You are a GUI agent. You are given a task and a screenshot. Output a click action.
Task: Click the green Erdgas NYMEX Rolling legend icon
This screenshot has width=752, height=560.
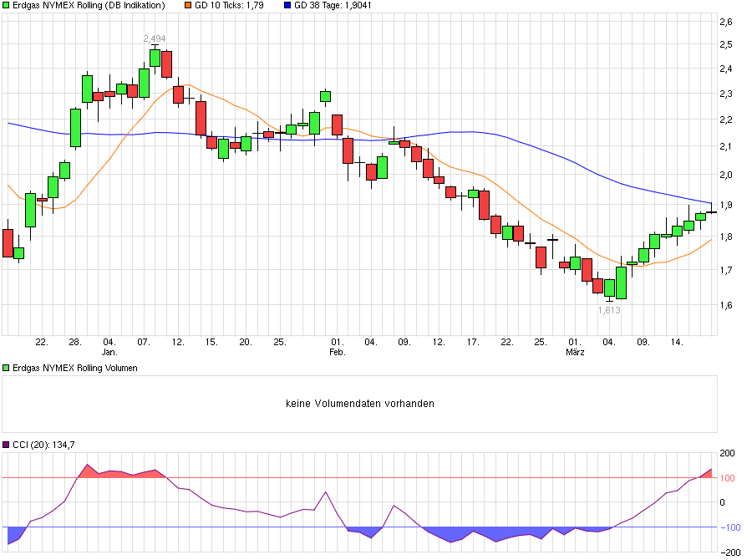tap(5, 5)
